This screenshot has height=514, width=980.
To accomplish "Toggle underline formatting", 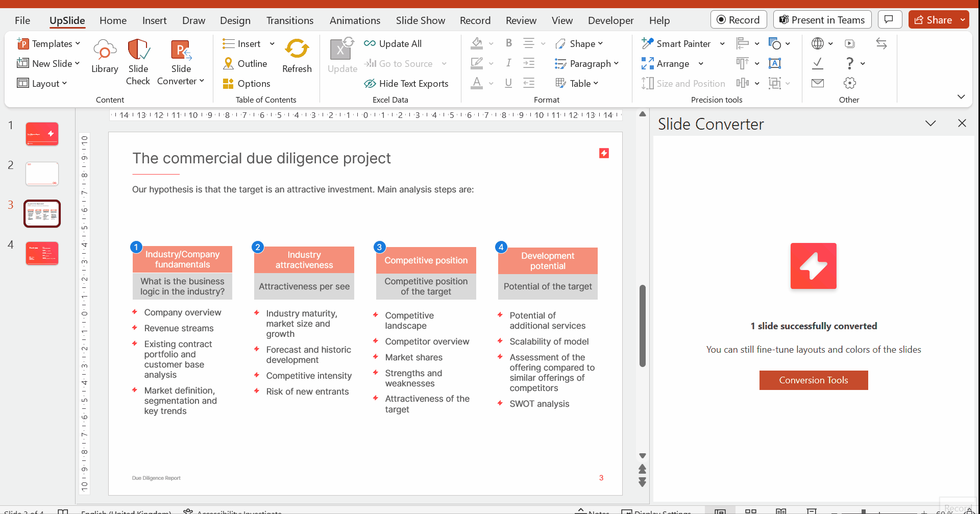I will (508, 83).
